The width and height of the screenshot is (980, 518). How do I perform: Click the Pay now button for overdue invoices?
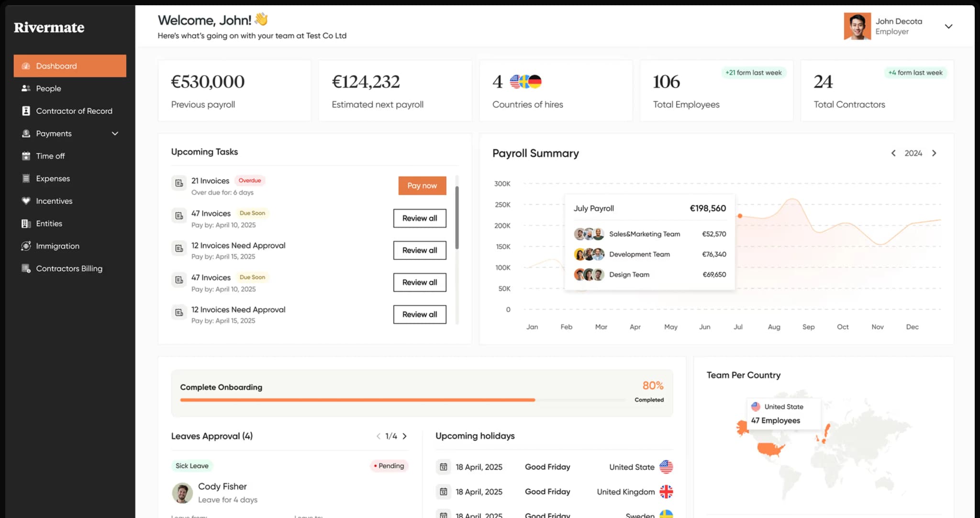422,186
